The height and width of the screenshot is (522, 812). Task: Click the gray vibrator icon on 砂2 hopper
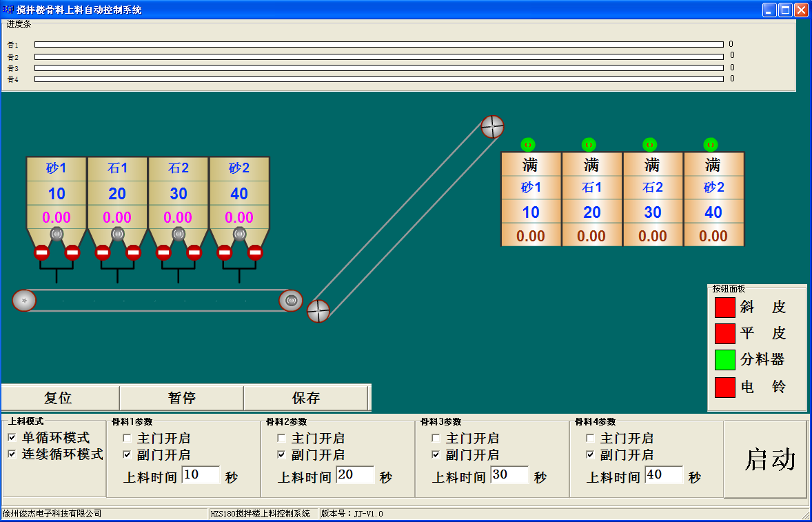click(239, 234)
